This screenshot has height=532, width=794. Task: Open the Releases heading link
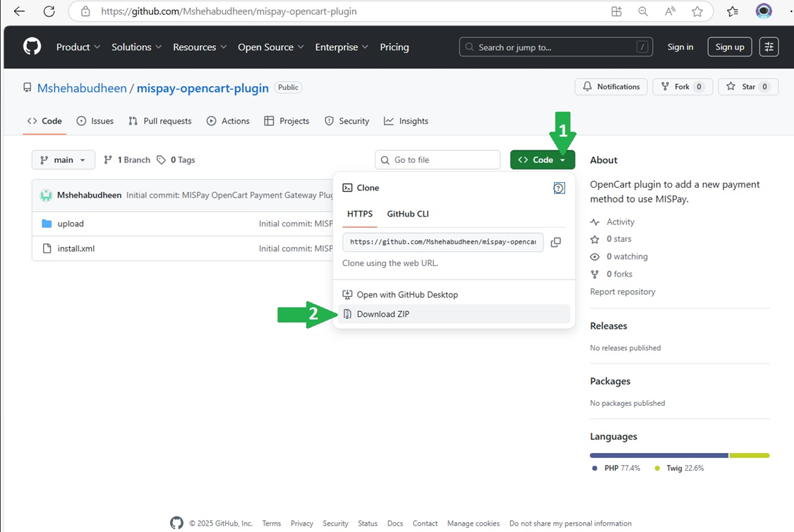click(x=608, y=326)
